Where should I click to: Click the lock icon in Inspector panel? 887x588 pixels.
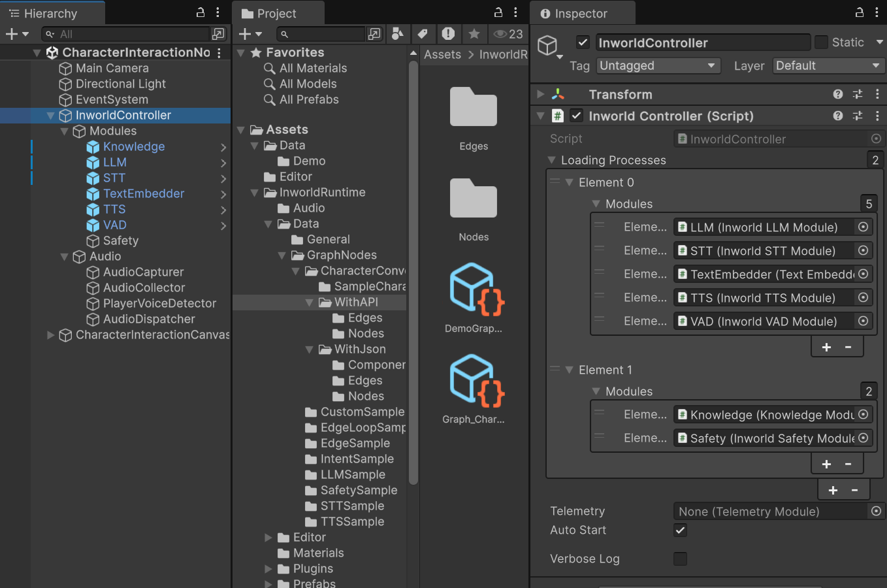click(859, 12)
